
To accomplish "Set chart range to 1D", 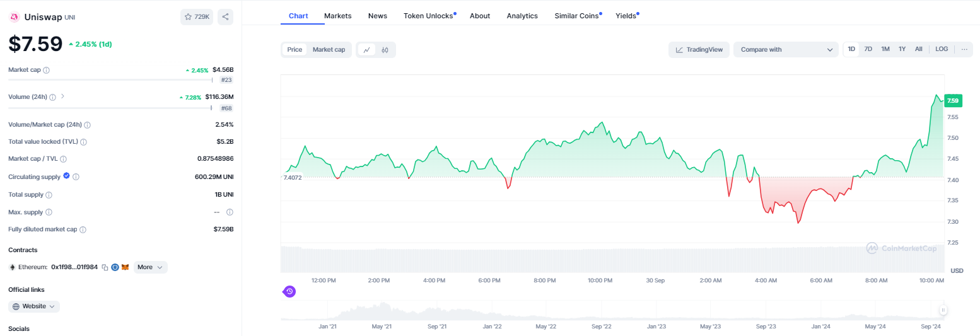I will [851, 49].
